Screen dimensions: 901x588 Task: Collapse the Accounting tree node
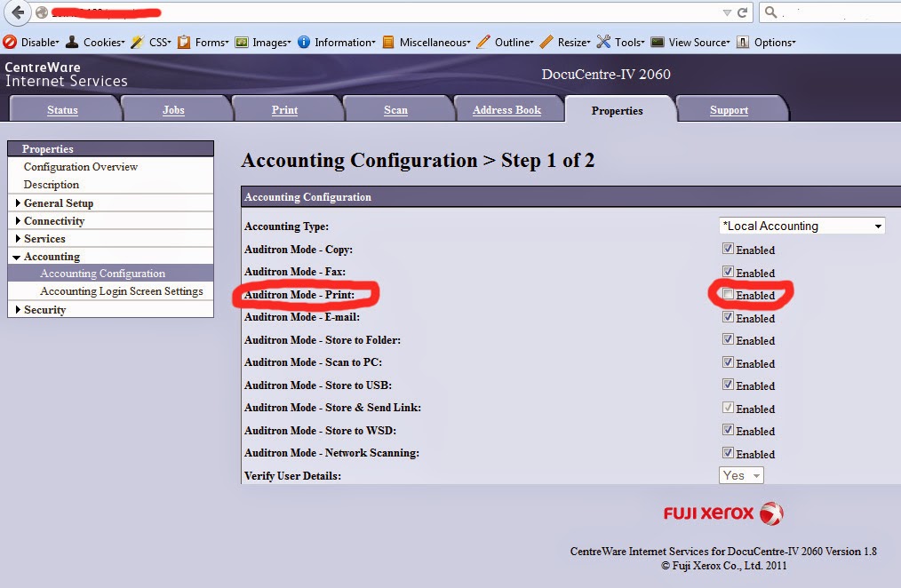[17, 257]
